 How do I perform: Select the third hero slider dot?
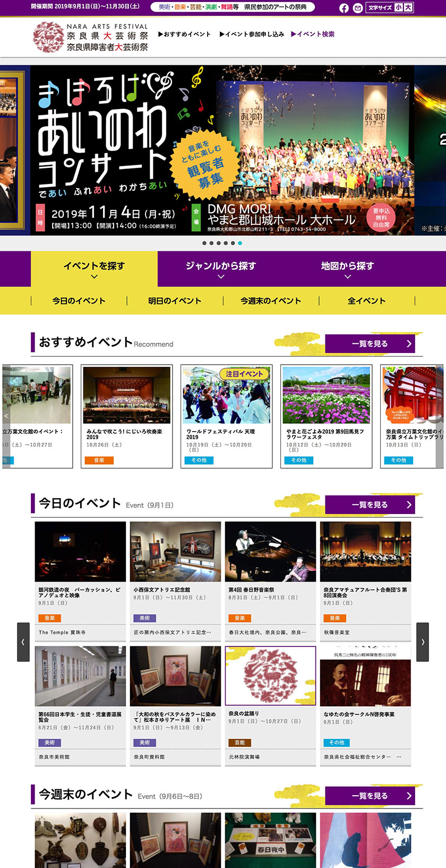219,243
